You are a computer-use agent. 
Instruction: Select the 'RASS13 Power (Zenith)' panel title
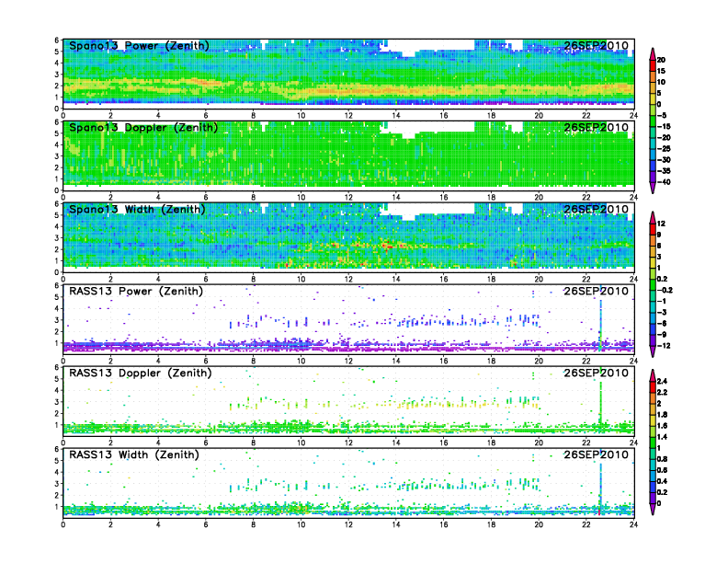136,292
